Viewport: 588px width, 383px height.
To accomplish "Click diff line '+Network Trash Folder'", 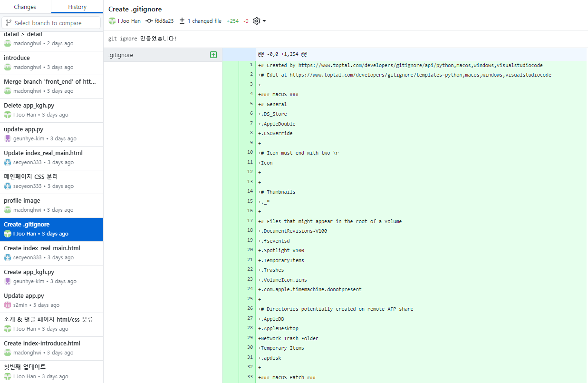I will click(x=288, y=338).
